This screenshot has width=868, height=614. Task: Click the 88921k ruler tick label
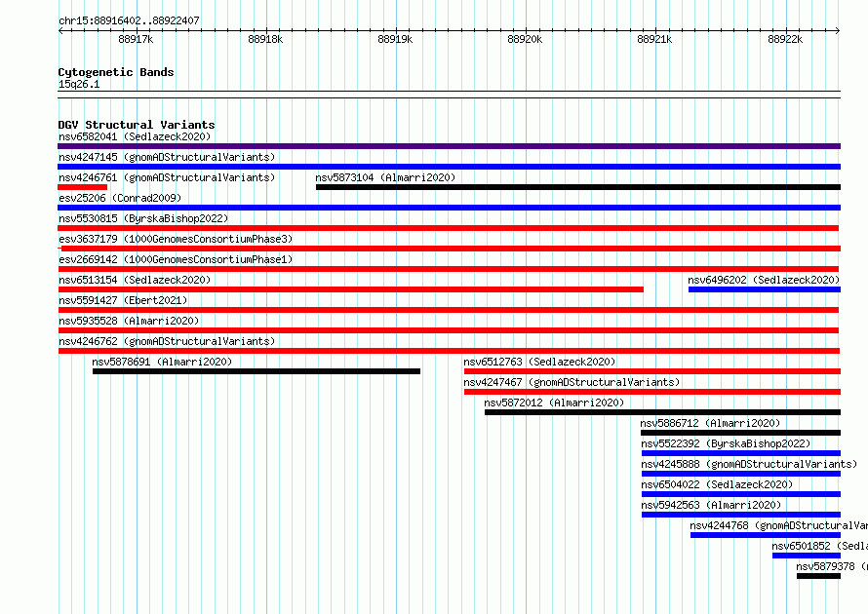654,39
